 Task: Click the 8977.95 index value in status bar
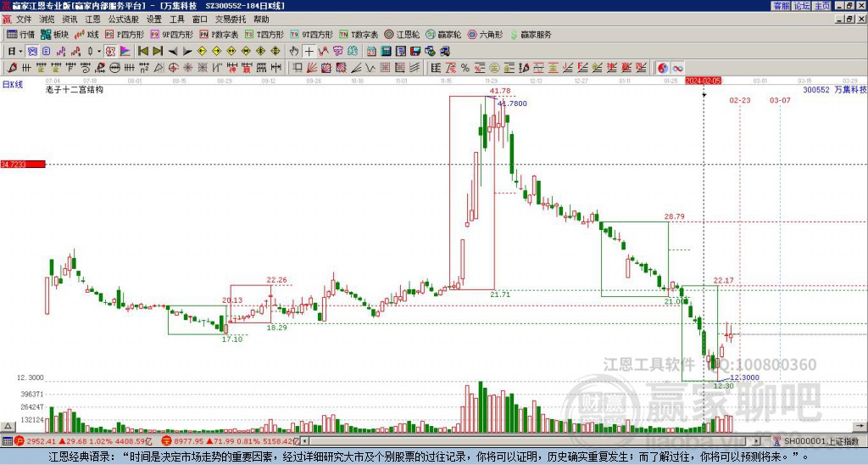pos(188,441)
